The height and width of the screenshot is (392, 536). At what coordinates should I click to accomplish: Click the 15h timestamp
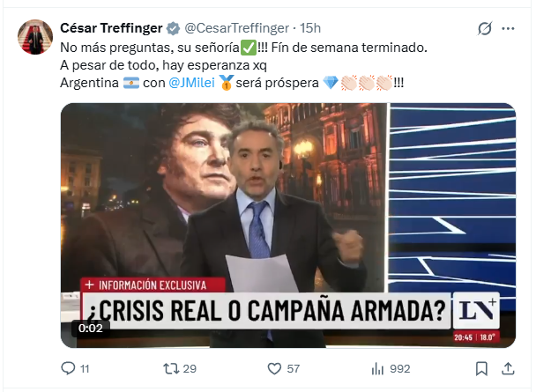310,28
